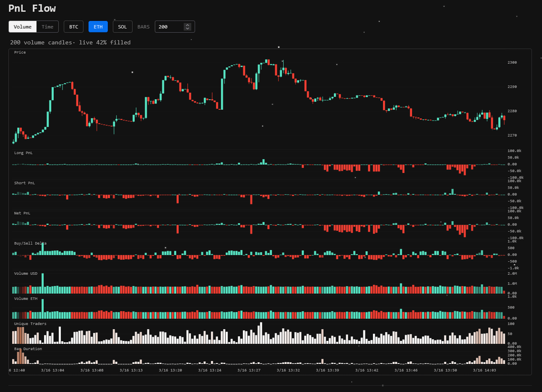
Task: Click the 3/16 13:27 time axis marker
Action: 249,370
